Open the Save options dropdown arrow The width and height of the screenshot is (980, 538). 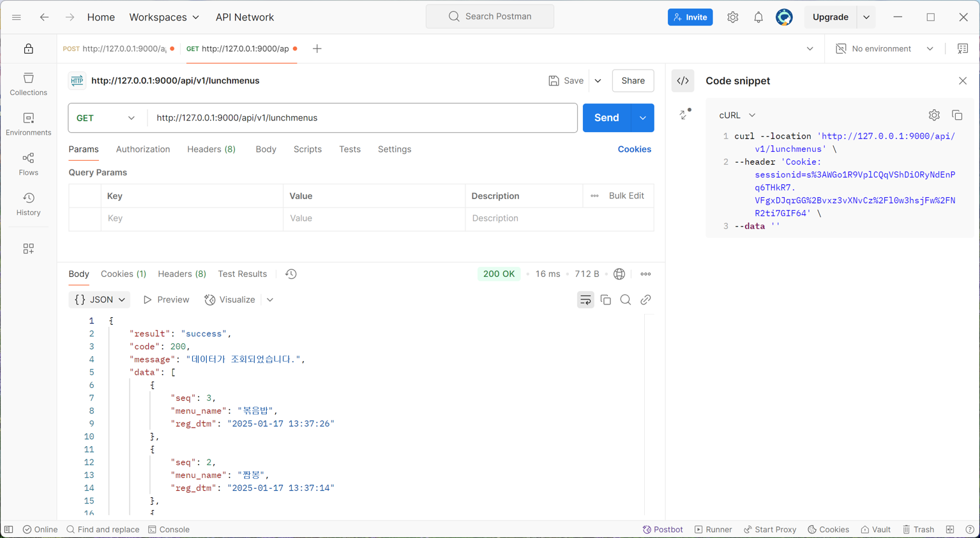[598, 81]
